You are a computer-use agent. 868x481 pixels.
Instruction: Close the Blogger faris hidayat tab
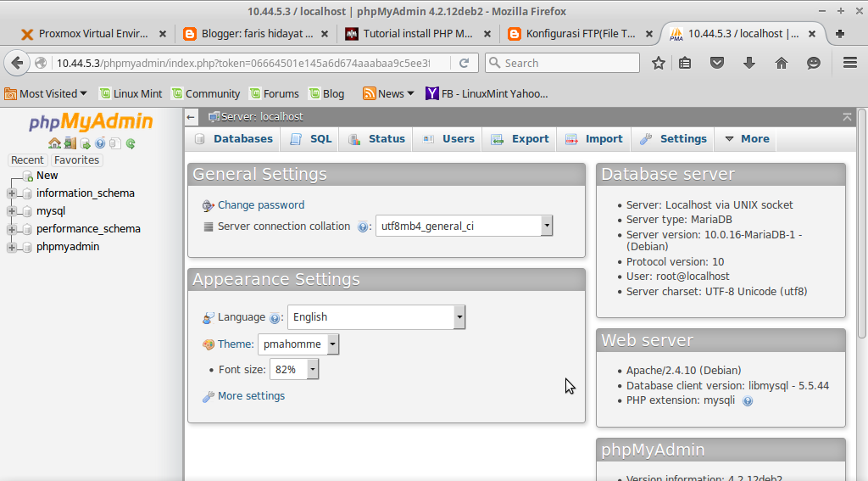[325, 34]
